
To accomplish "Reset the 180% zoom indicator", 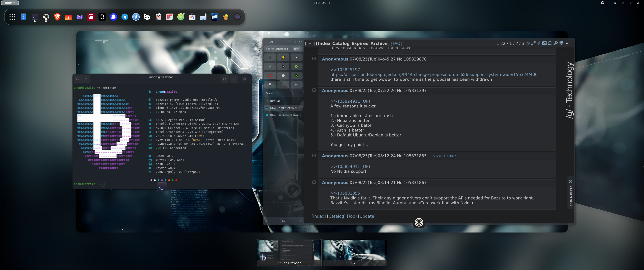I will (x=297, y=49).
